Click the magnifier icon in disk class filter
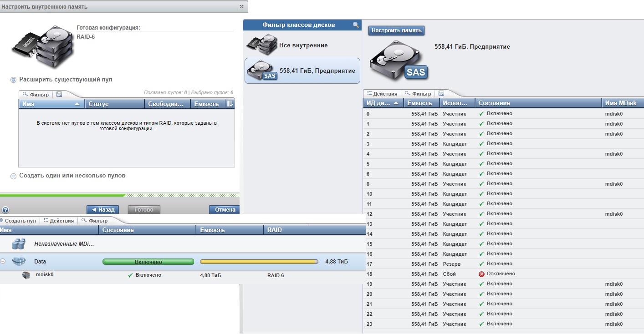The height and width of the screenshot is (334, 644). 356,25
